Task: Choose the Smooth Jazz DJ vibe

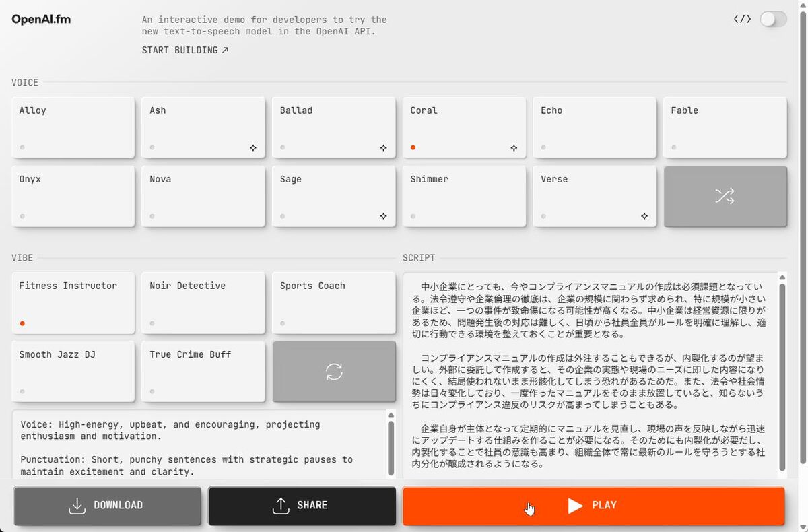Action: coord(73,371)
